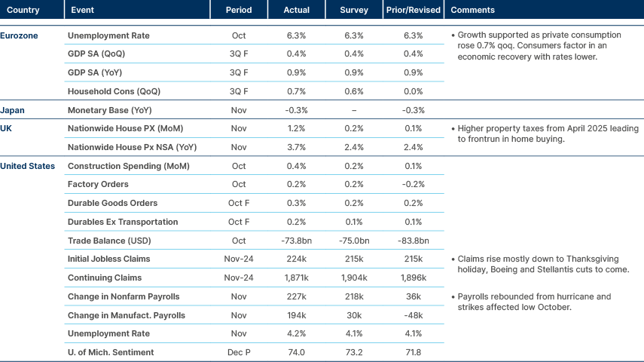This screenshot has width=644, height=362.
Task: Select the comment about higher property taxes
Action: point(547,133)
